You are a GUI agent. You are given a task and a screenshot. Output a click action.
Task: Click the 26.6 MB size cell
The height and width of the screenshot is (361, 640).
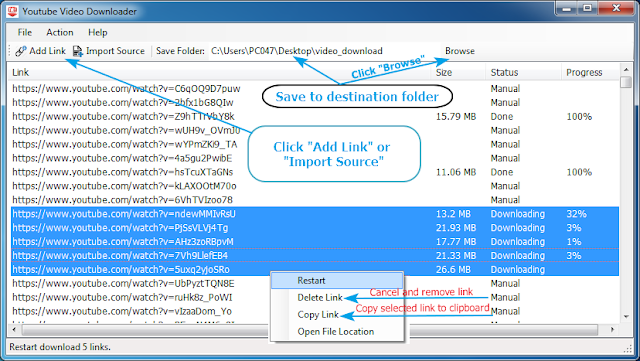pos(453,270)
